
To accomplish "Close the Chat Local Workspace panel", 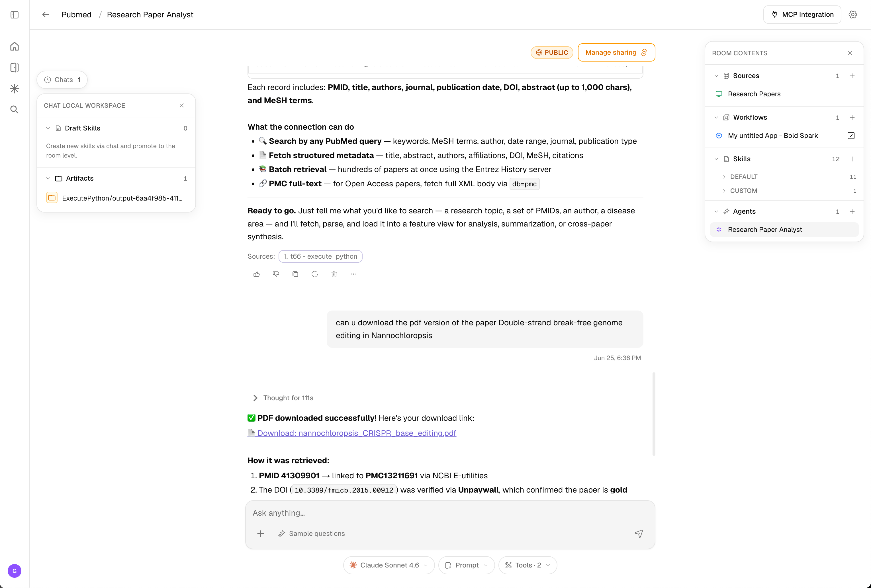I will 182,105.
